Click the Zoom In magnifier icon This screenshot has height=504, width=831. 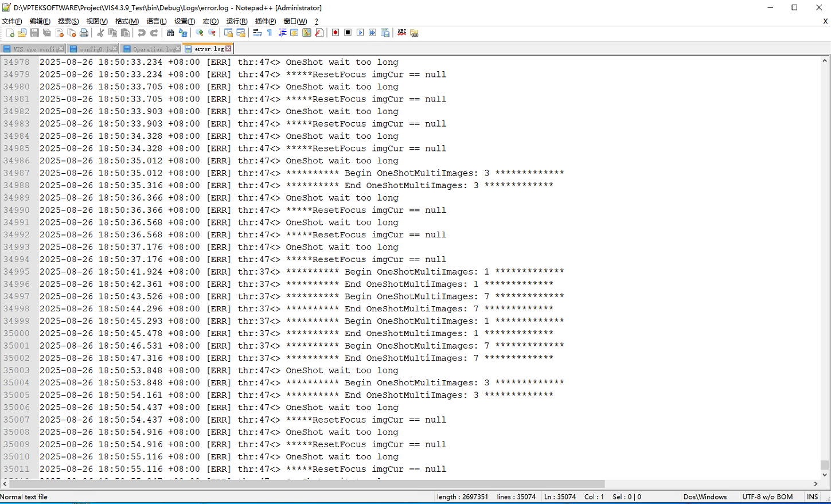[x=200, y=33]
